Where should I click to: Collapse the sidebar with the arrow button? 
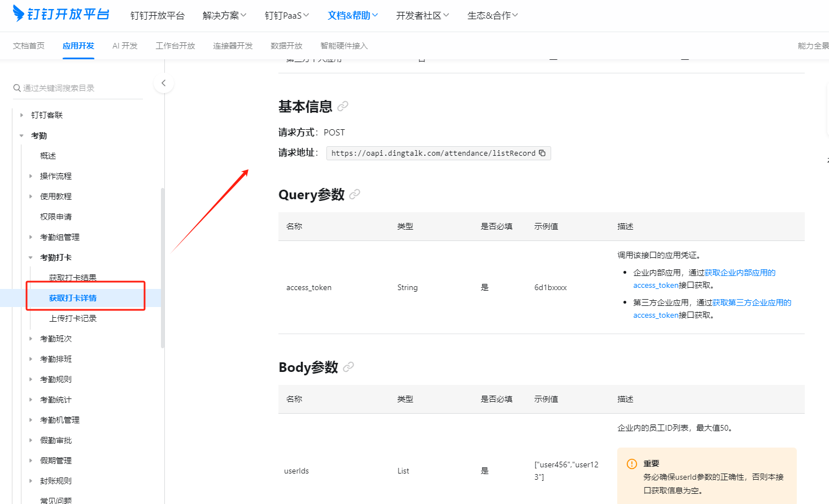coord(163,83)
